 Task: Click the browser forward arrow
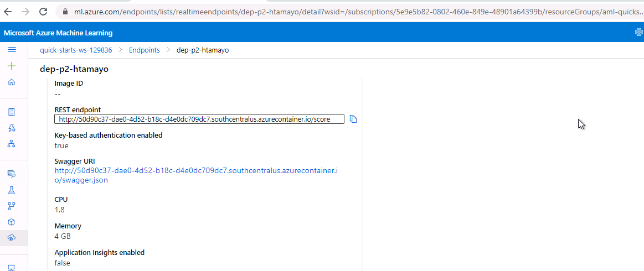[25, 11]
